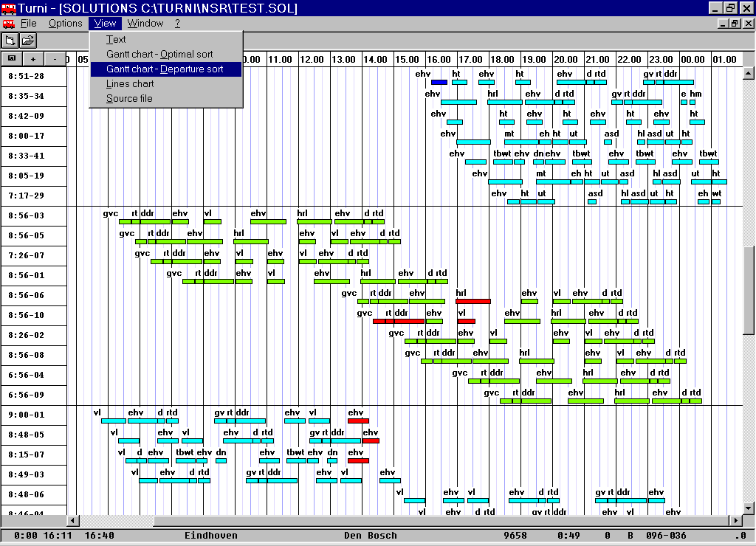This screenshot has height=546, width=756.
Task: Open Source file from View menu
Action: click(x=129, y=98)
